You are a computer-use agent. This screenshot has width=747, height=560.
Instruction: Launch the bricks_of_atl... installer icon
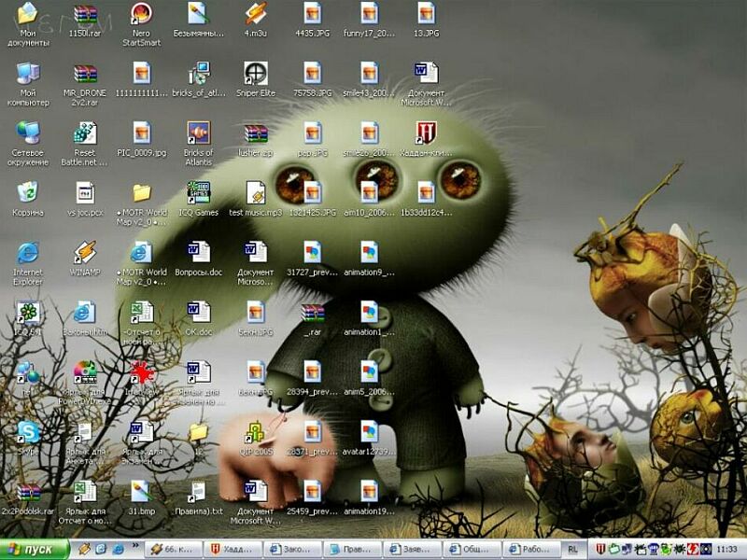point(198,74)
